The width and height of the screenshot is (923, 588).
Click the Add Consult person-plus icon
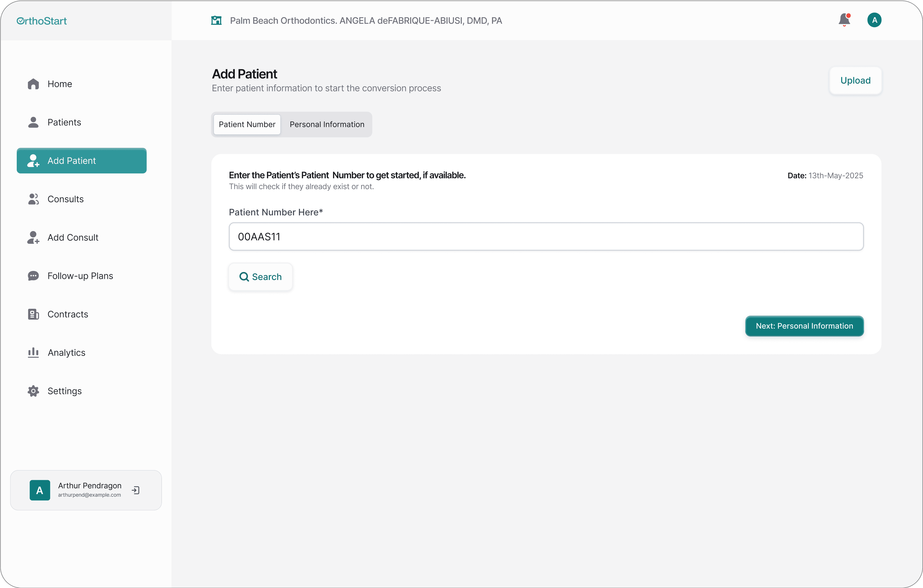pyautogui.click(x=33, y=238)
